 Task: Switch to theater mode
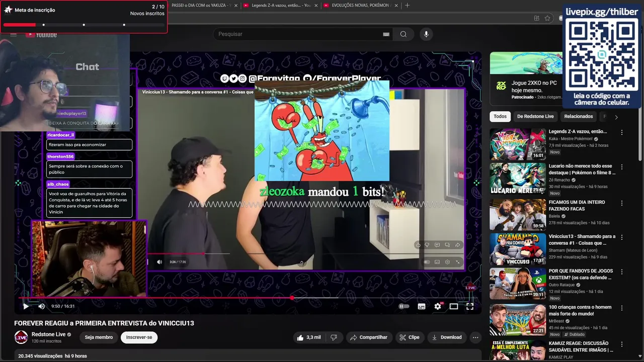coord(454,306)
